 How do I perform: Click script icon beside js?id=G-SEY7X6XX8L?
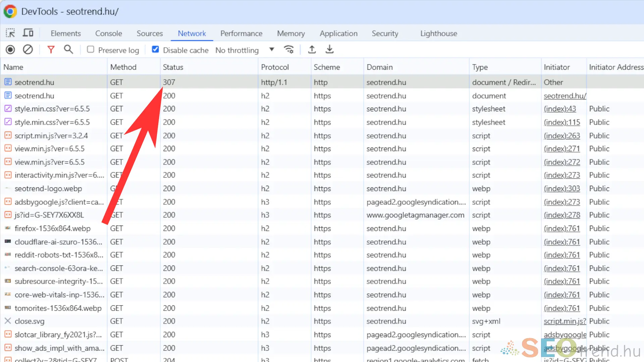pos(8,215)
